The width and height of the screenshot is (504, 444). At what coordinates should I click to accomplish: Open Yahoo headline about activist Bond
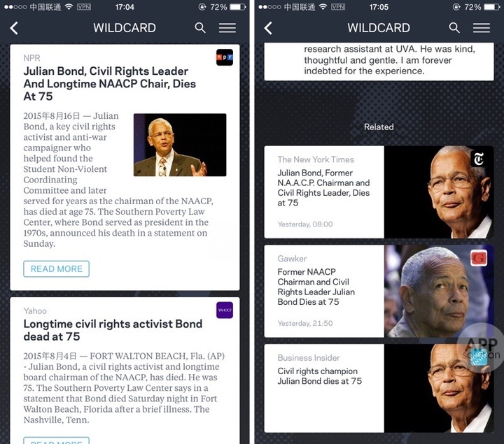tap(113, 330)
